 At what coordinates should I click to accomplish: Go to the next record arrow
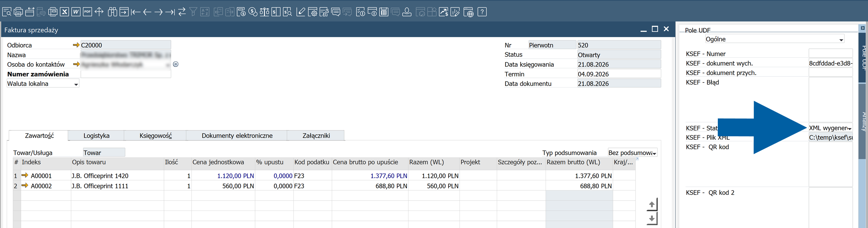click(158, 12)
